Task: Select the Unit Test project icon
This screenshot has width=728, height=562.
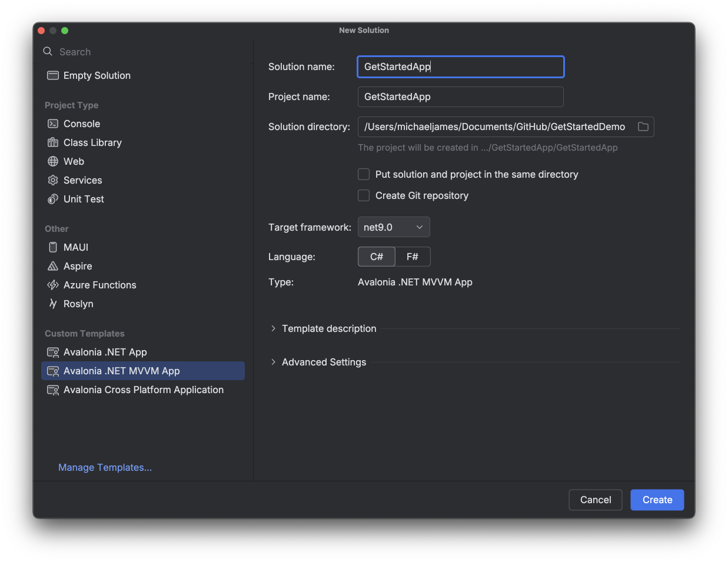Action: coord(53,199)
